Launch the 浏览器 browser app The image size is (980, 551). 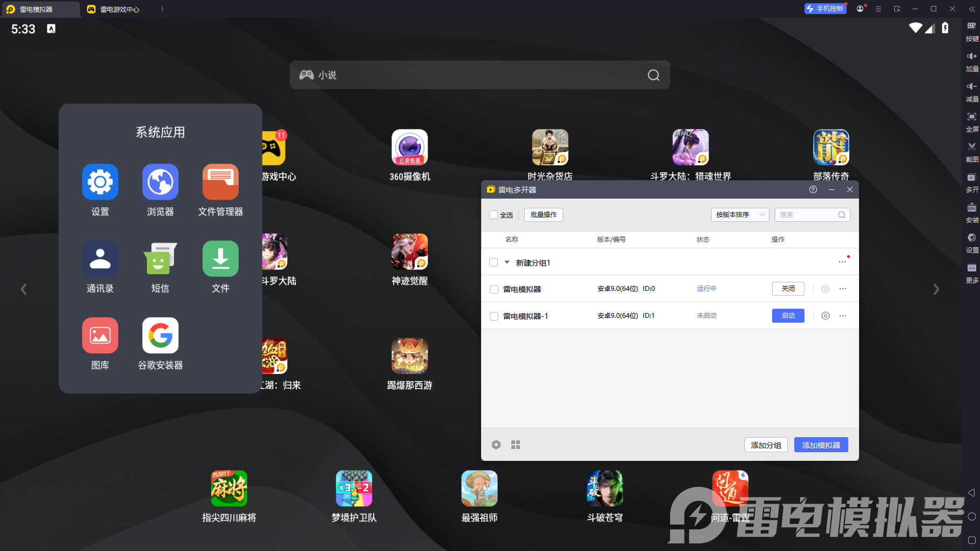tap(160, 182)
